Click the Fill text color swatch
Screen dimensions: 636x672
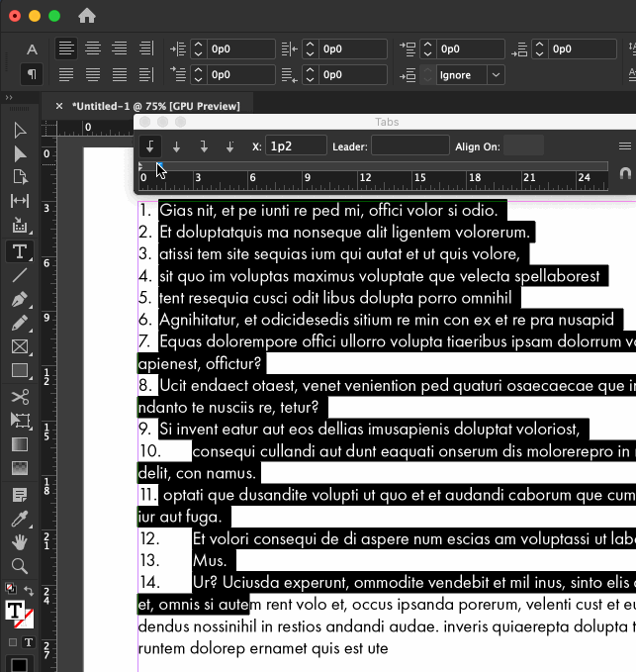coord(15,610)
